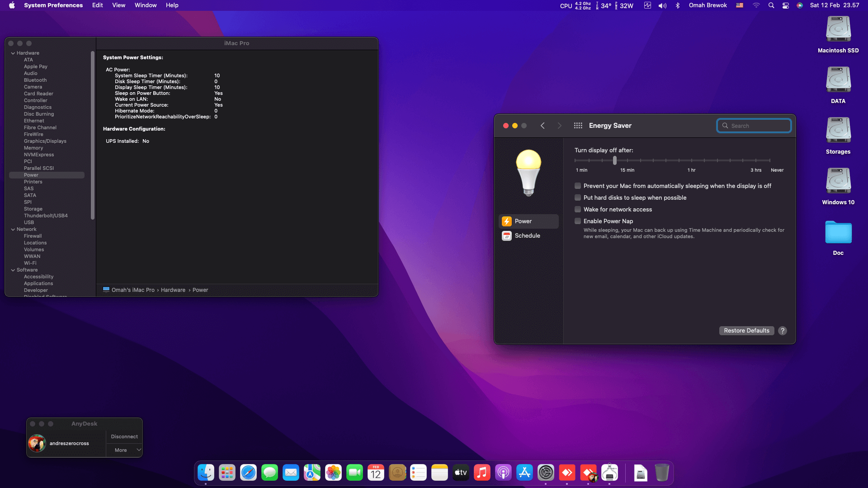Click the volume icon in menu bar
The image size is (868, 488).
click(x=662, y=5)
